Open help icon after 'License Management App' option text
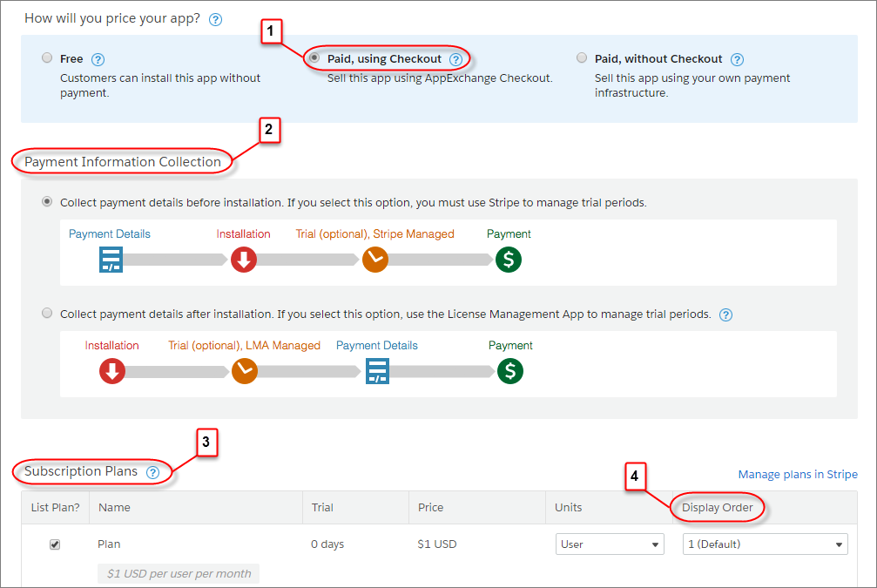877x588 pixels. point(725,314)
